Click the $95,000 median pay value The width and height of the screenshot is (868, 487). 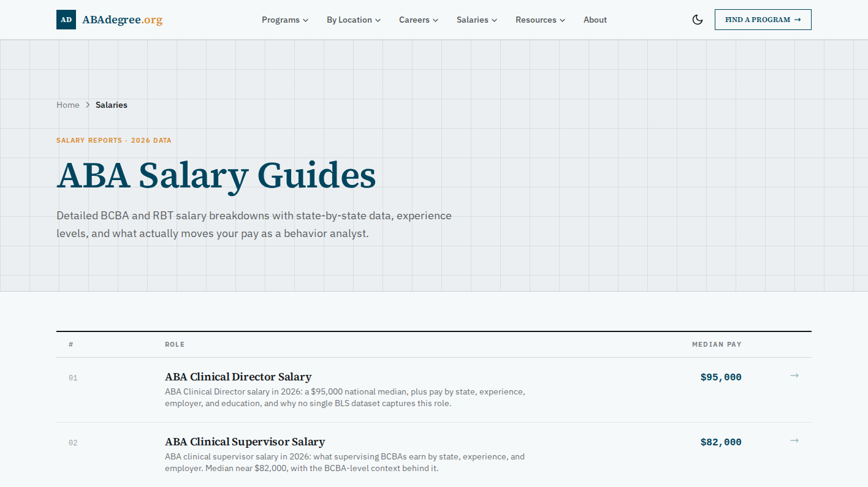(x=721, y=377)
